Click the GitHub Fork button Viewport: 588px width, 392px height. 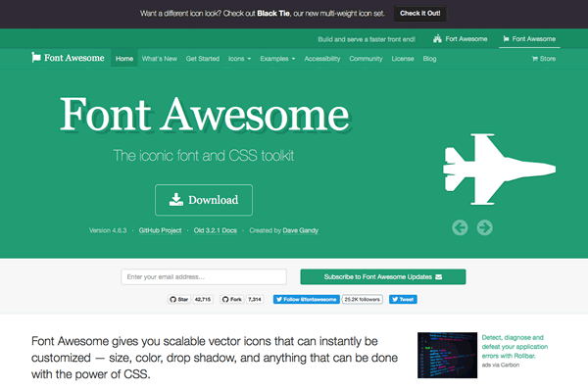pyautogui.click(x=231, y=299)
